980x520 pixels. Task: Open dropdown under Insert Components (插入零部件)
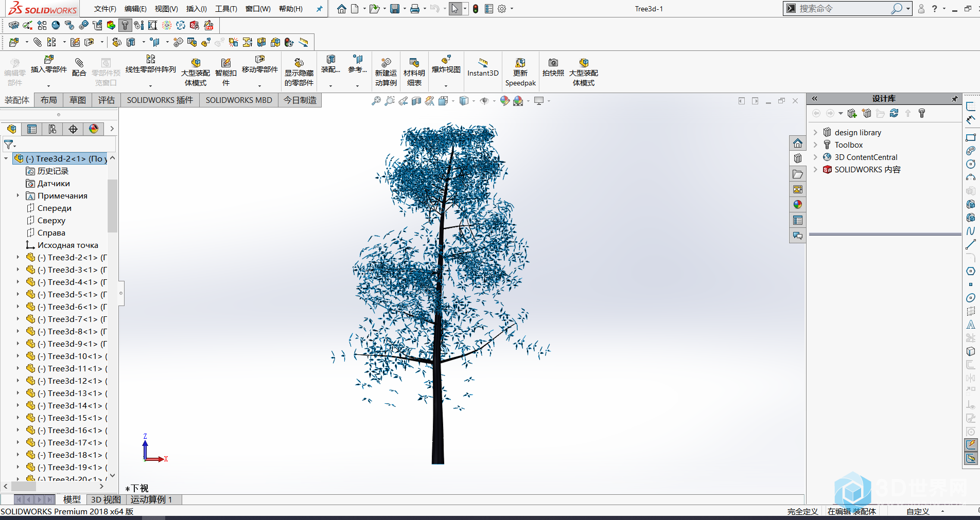click(x=48, y=85)
